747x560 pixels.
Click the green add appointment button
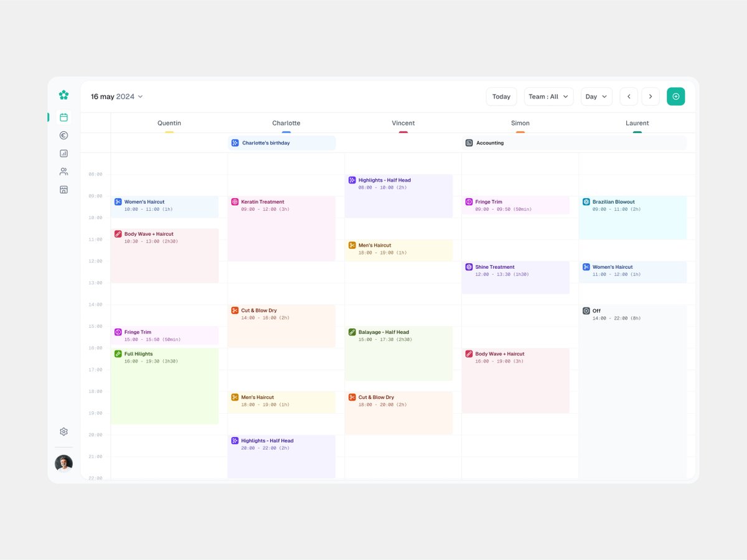[x=675, y=96]
